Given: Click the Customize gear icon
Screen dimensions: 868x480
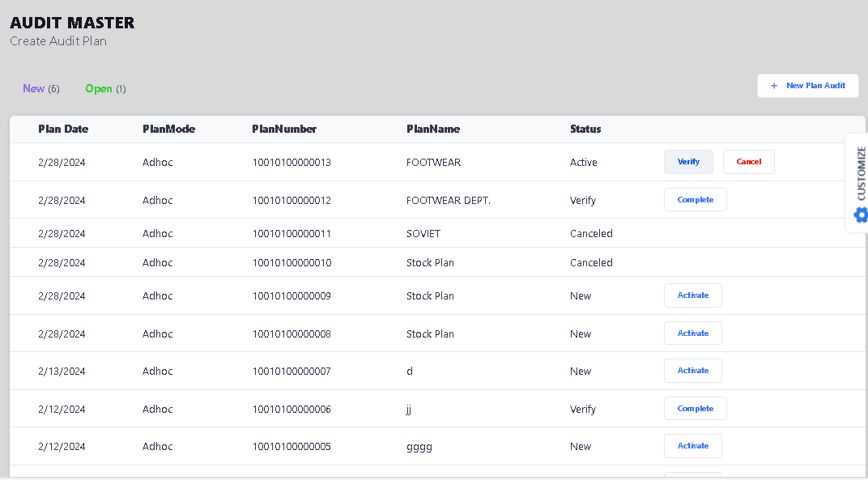Looking at the screenshot, I should (861, 215).
